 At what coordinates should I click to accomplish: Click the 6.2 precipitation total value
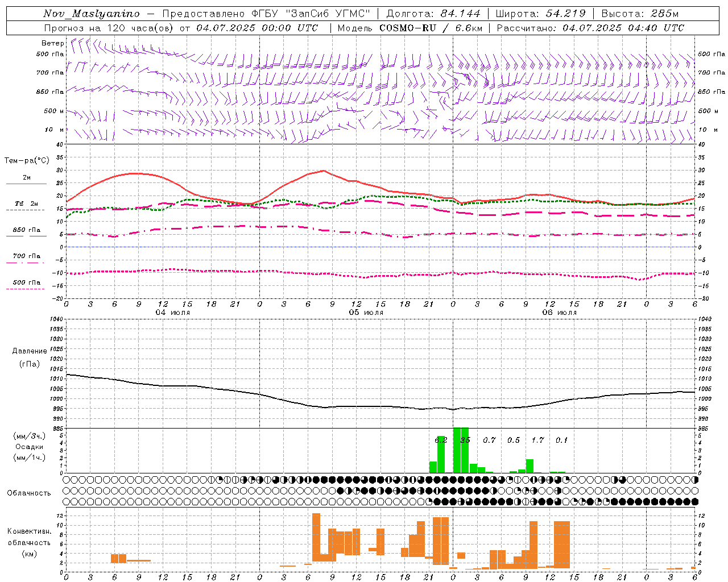(441, 440)
